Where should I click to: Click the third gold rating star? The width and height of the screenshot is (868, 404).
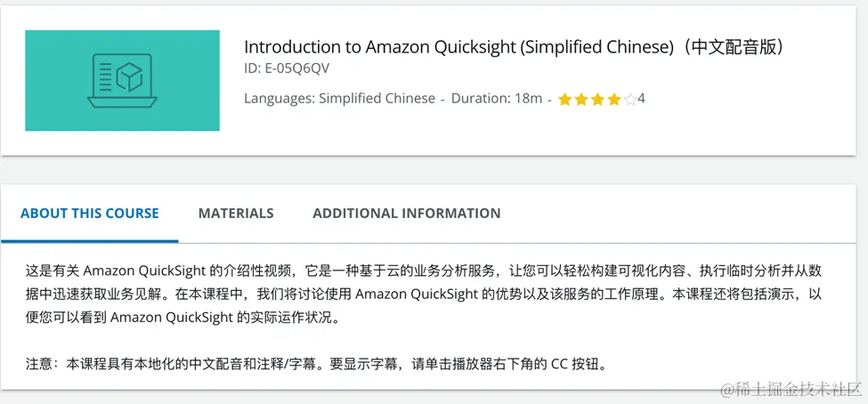tap(597, 100)
